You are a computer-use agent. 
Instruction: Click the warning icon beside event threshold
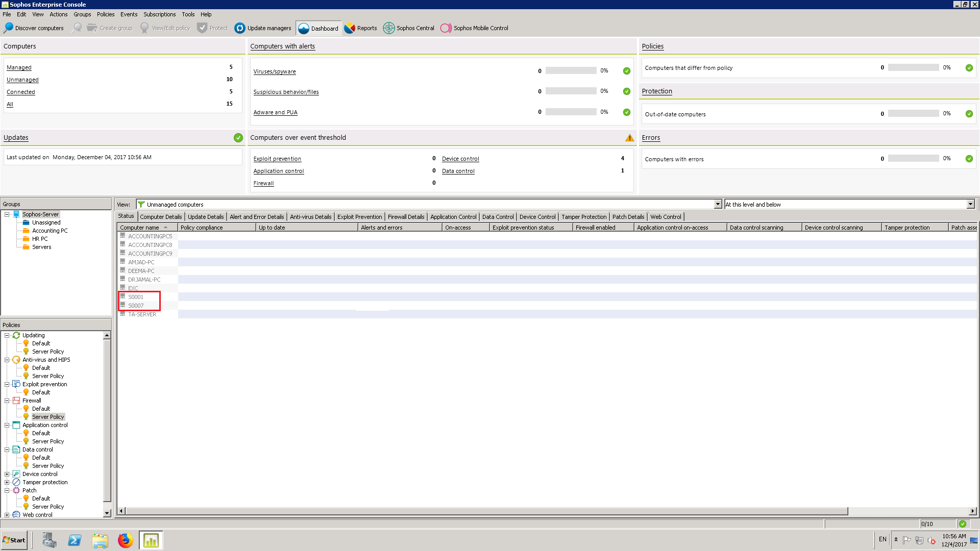pos(630,138)
